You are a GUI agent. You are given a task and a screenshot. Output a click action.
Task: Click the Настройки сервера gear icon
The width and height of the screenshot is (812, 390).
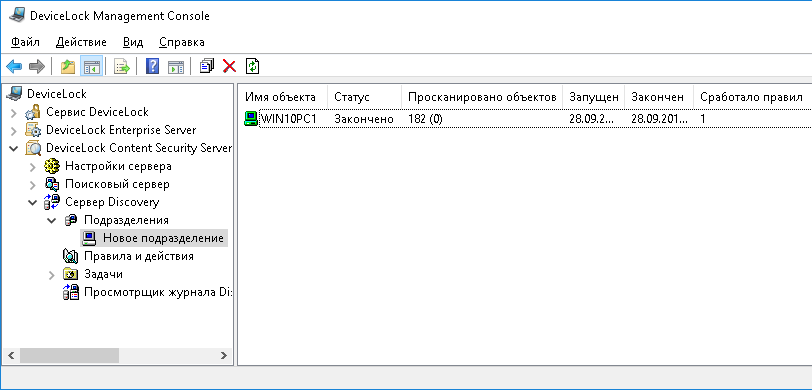(52, 166)
